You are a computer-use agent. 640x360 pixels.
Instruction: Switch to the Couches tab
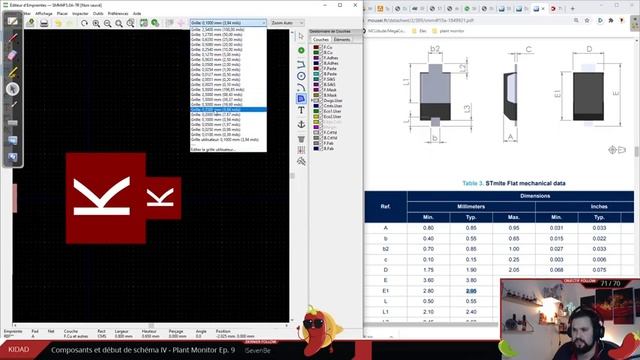point(321,40)
